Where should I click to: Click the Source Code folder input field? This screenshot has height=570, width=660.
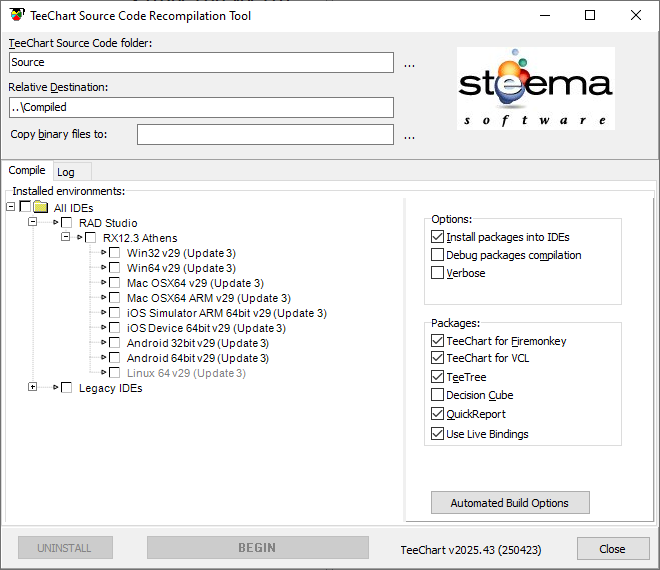click(201, 62)
